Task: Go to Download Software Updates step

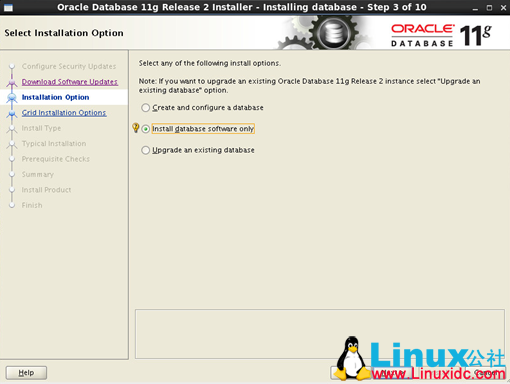Action: click(70, 82)
